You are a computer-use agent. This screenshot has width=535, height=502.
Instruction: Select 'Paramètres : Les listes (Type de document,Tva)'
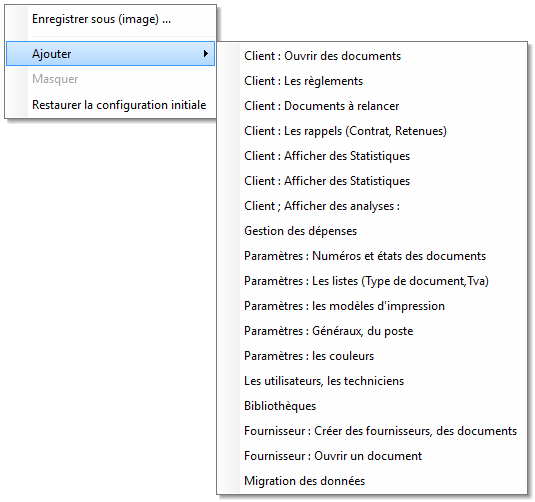pos(372,281)
